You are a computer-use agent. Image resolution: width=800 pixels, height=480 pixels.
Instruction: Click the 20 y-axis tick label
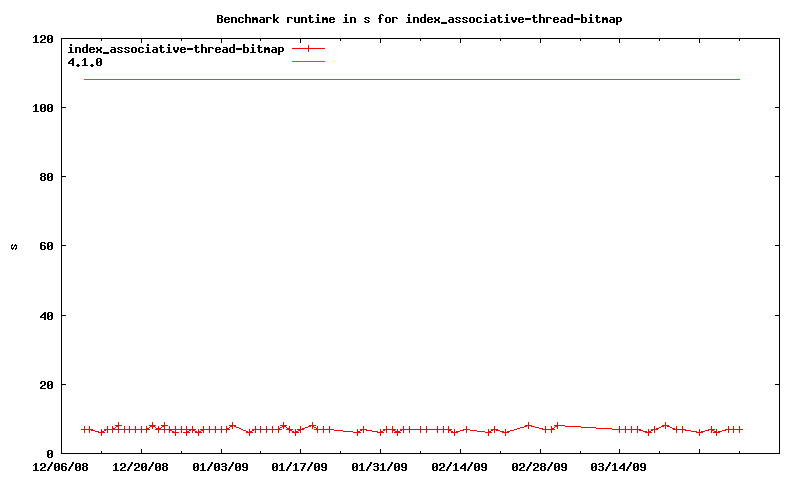click(x=46, y=385)
